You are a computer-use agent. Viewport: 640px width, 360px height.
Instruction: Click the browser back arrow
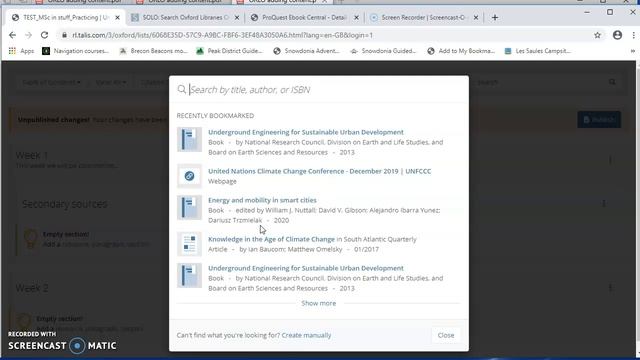coord(12,35)
